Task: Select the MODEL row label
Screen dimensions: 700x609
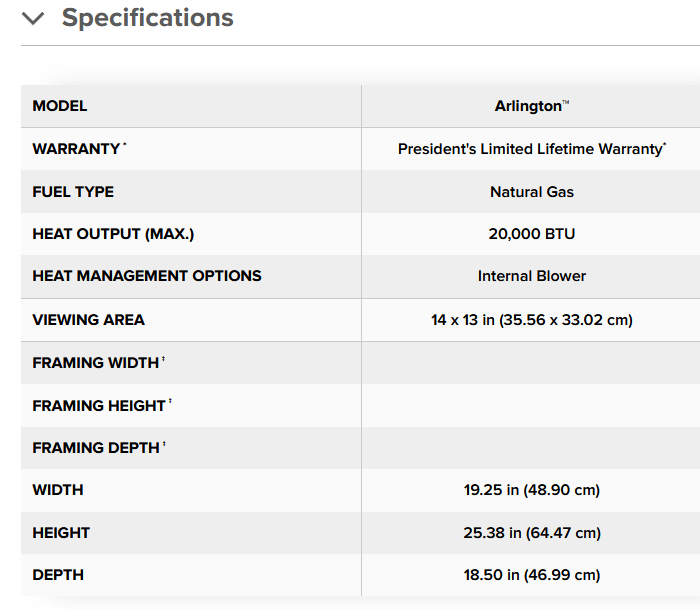Action: (60, 106)
